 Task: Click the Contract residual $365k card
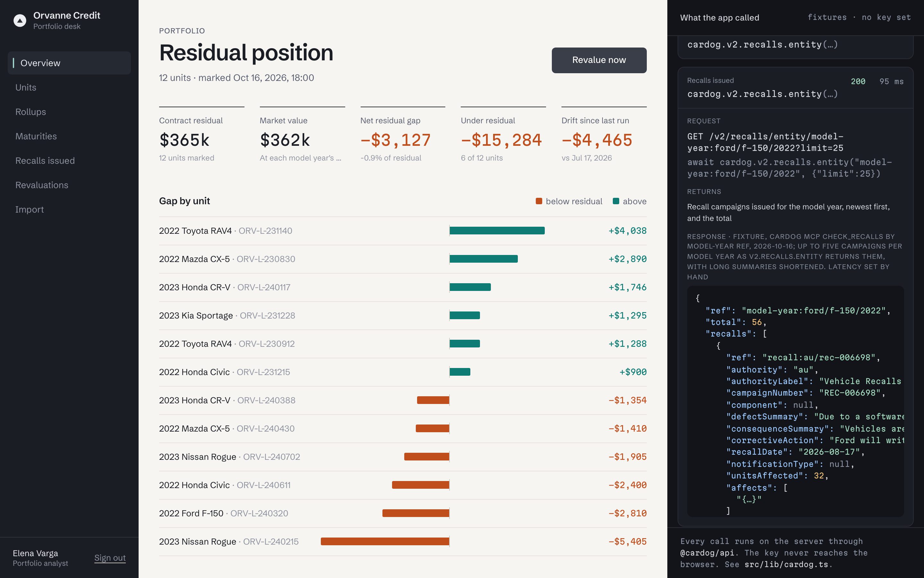coord(201,135)
